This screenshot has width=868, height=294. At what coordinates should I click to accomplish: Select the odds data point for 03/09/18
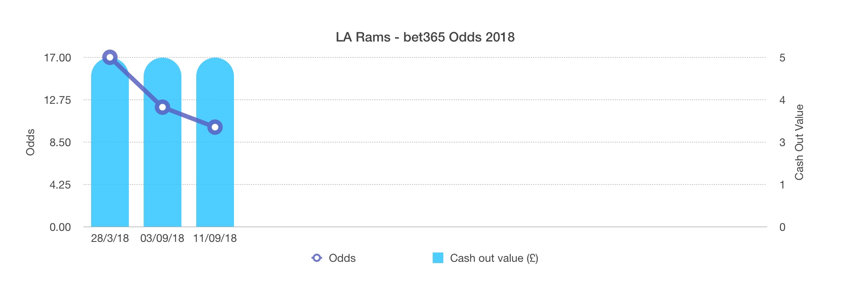click(x=162, y=107)
